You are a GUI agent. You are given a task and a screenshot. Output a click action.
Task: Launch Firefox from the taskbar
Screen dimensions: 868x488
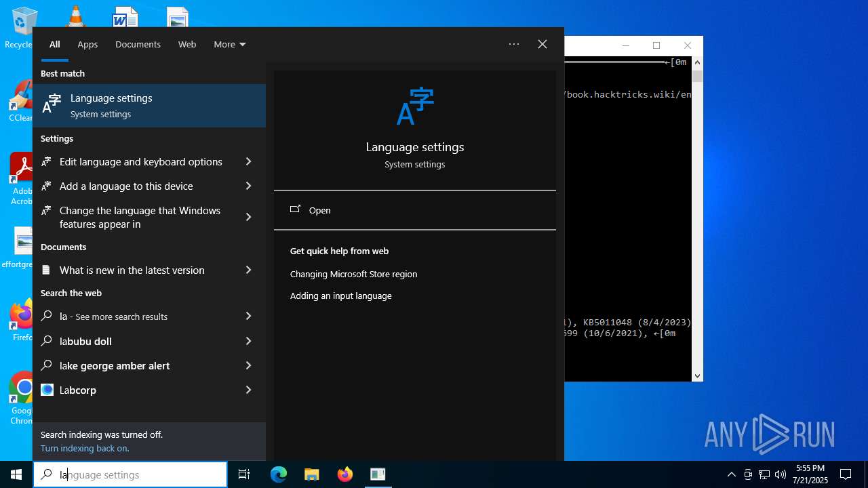345,474
